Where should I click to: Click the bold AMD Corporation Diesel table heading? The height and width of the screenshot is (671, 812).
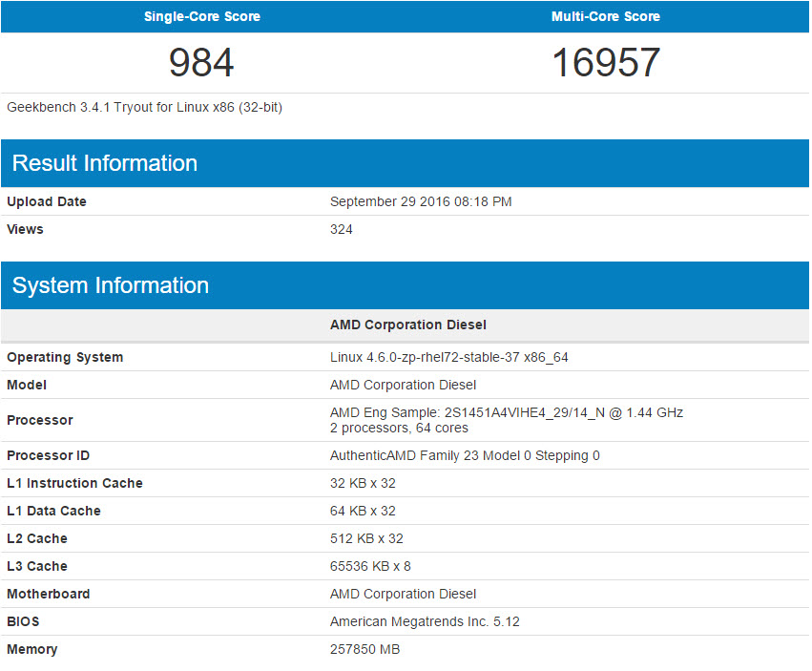click(x=408, y=325)
